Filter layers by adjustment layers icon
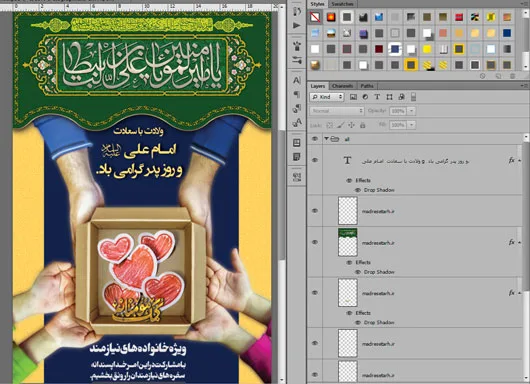Image resolution: width=530 pixels, height=384 pixels. point(365,97)
